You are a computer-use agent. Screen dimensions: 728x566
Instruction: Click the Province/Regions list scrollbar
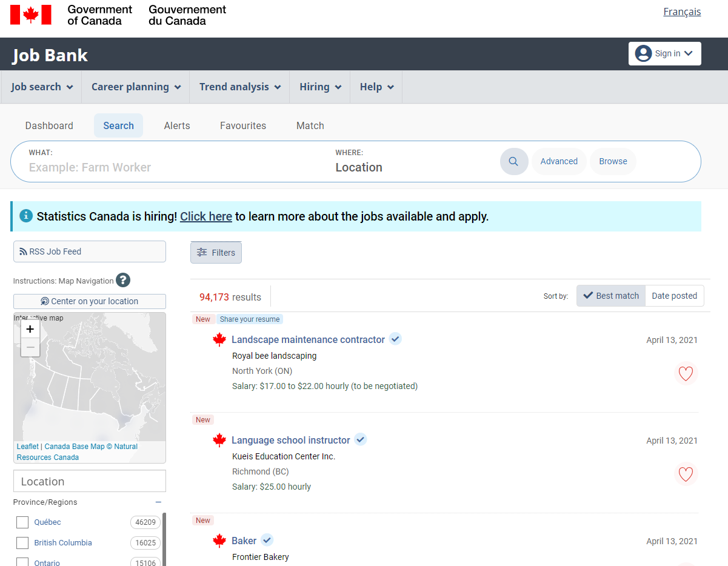click(164, 539)
